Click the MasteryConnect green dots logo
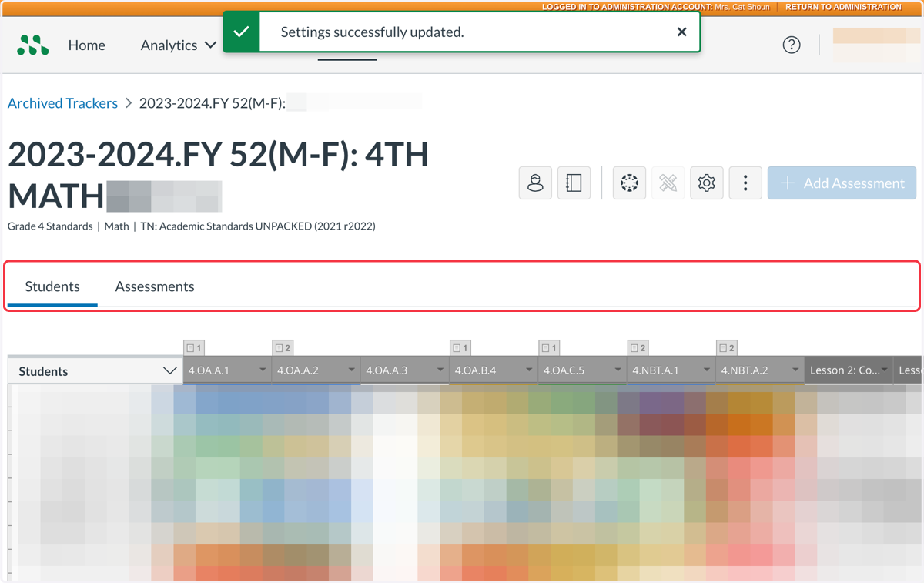 pyautogui.click(x=33, y=45)
